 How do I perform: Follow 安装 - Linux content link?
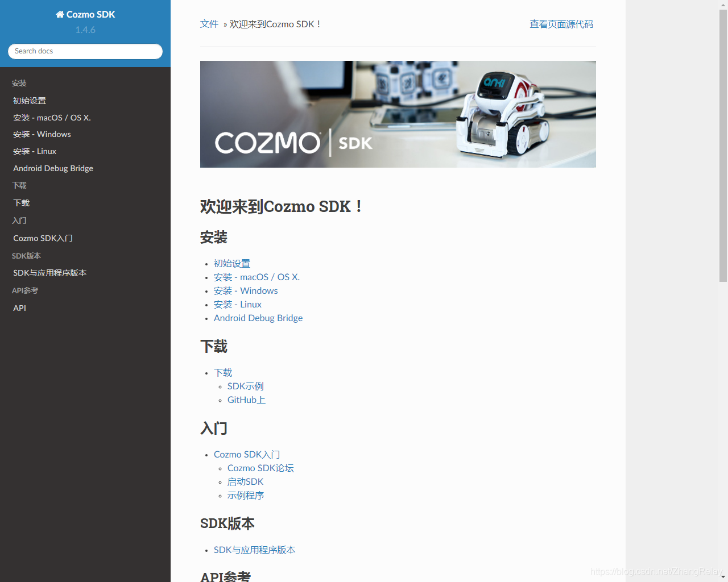point(238,304)
